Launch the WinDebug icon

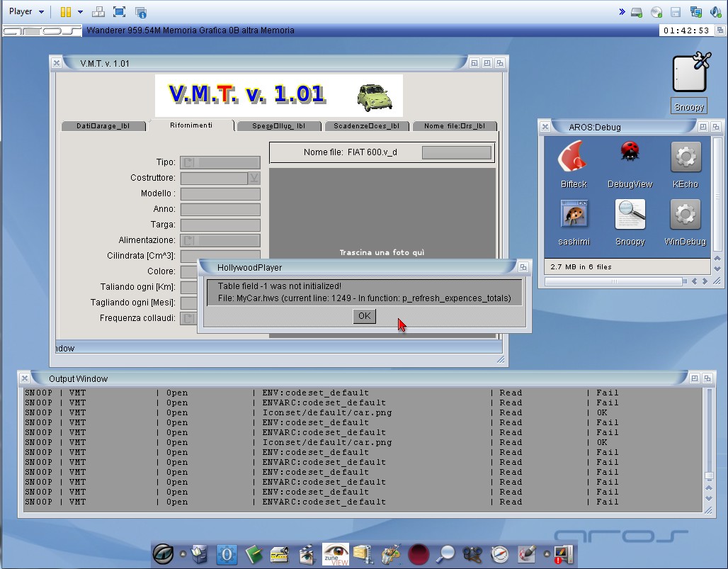[x=685, y=215]
